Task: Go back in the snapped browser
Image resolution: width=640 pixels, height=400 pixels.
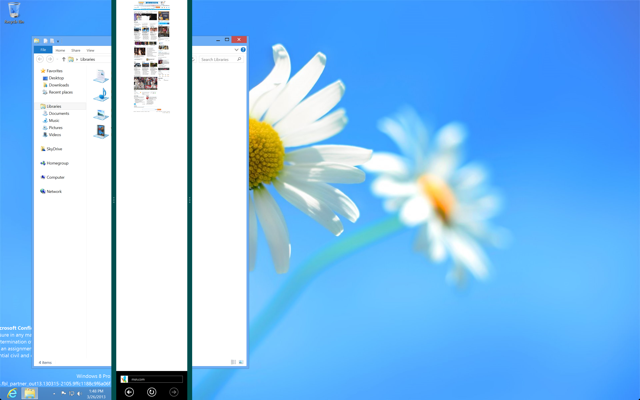Action: coord(129,392)
